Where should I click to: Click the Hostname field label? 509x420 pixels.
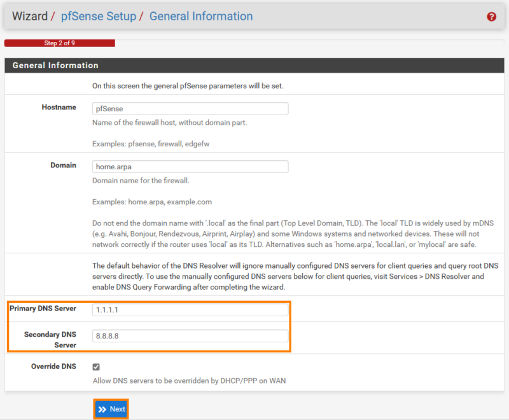click(59, 108)
